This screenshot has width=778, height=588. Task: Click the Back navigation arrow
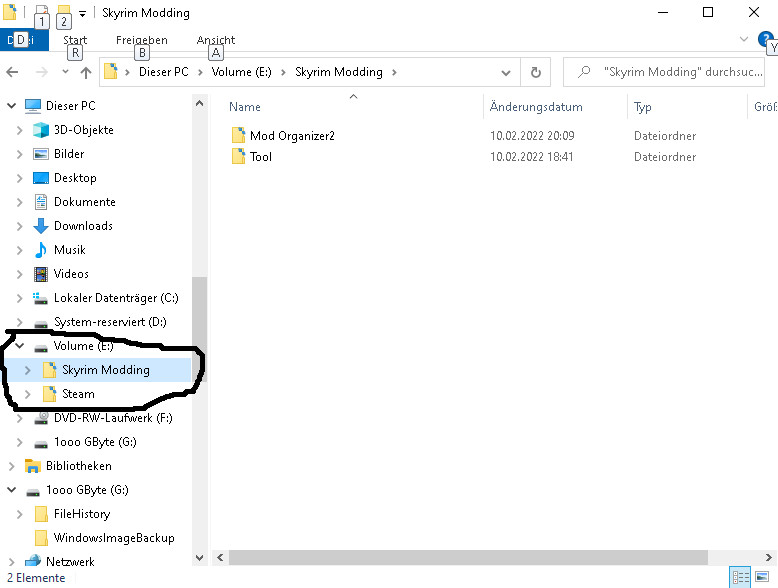(13, 72)
